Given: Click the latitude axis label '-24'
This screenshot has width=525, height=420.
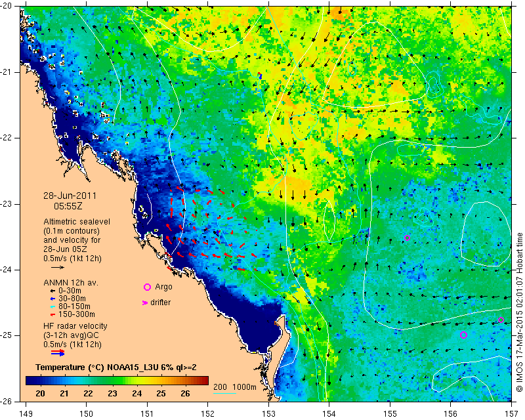Looking at the screenshot, I should coord(7,270).
